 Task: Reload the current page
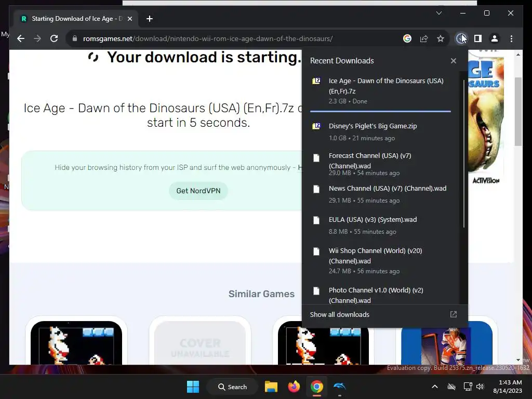54,38
